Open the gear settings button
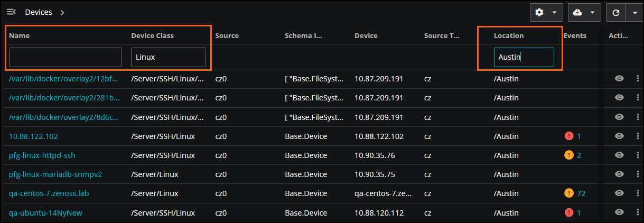 point(539,12)
